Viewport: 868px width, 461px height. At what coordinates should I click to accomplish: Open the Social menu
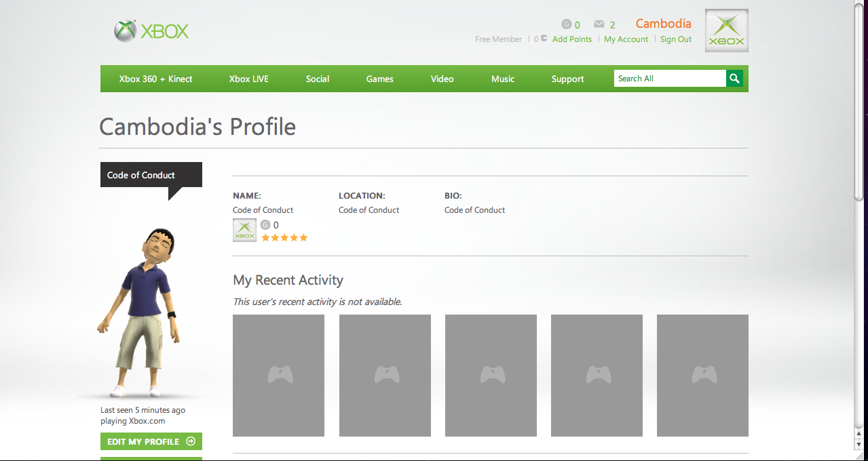pyautogui.click(x=318, y=79)
